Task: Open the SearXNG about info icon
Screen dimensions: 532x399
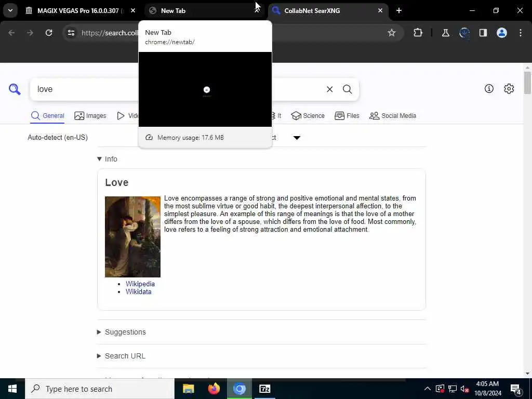Action: (x=489, y=89)
